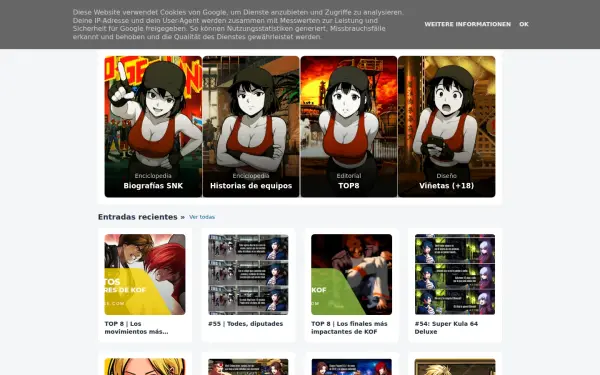Screen dimensions: 600x375
Task: Open the thumbnail for Los finales más impactantes
Action: 352,274
